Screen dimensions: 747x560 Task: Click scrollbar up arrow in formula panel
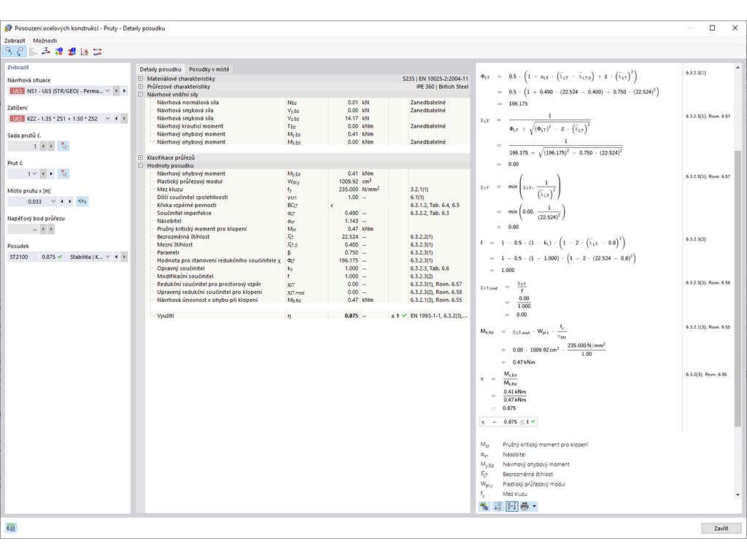tap(738, 68)
